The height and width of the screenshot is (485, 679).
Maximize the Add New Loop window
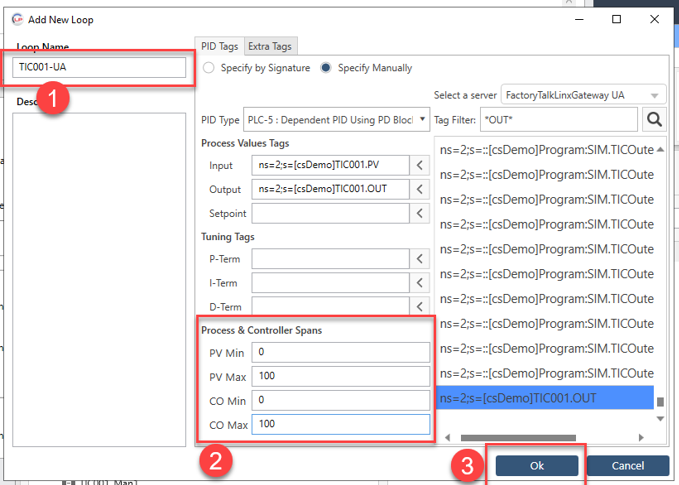[x=616, y=19]
